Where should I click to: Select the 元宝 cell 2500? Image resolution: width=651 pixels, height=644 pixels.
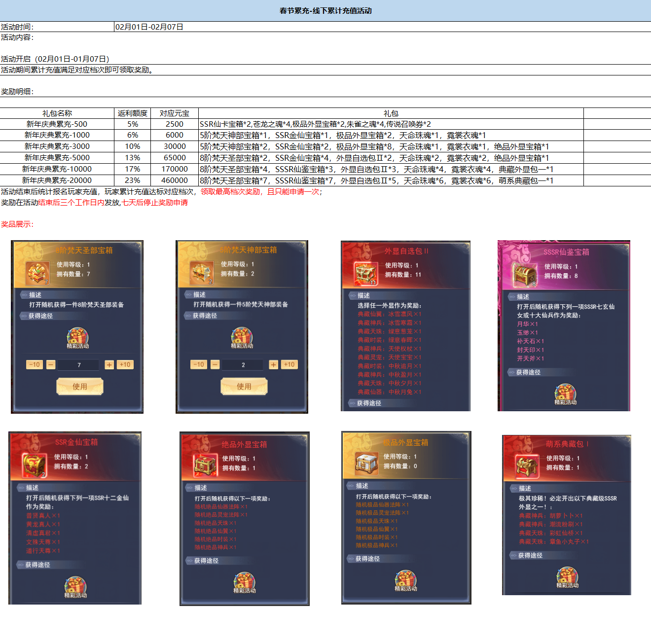(x=175, y=124)
